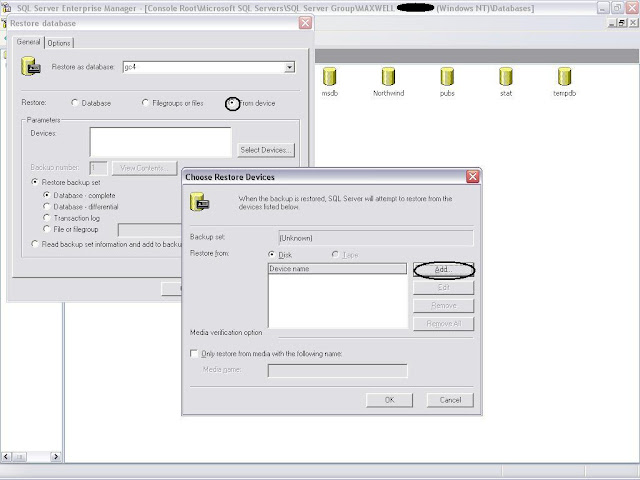
Task: Click the Backup set Unknown field
Action: (x=376, y=238)
